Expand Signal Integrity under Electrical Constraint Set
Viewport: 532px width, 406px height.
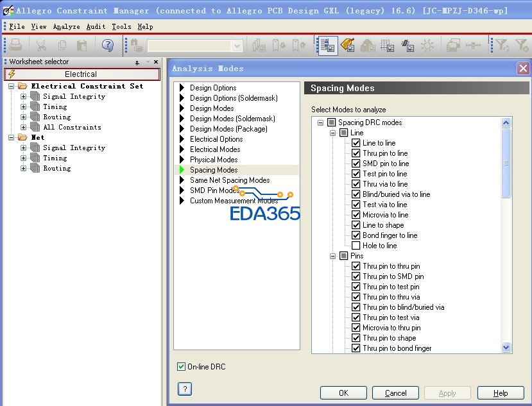(x=23, y=96)
